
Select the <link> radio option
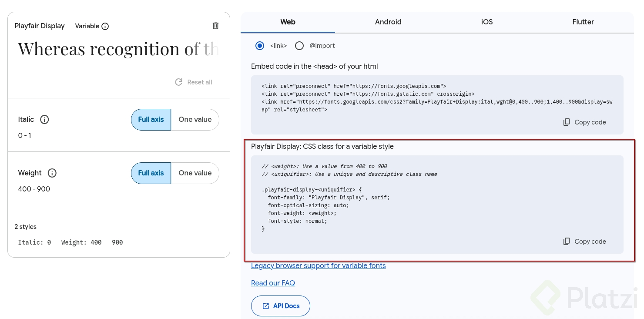pyautogui.click(x=260, y=46)
